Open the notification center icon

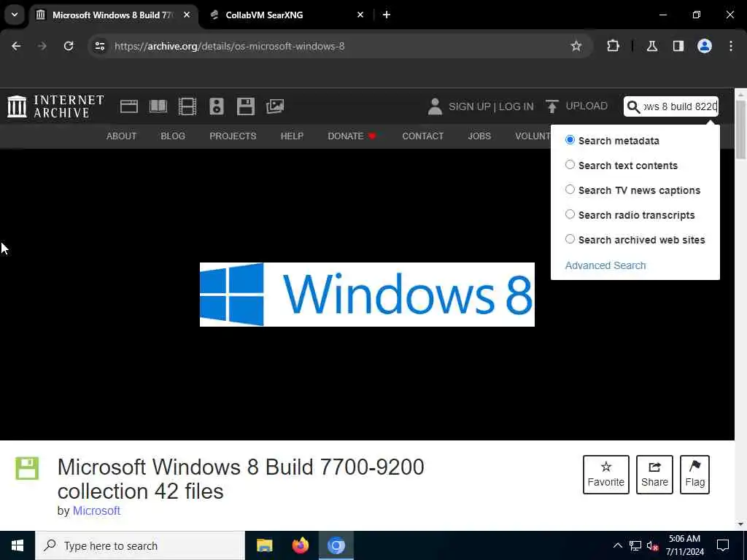tap(723, 545)
